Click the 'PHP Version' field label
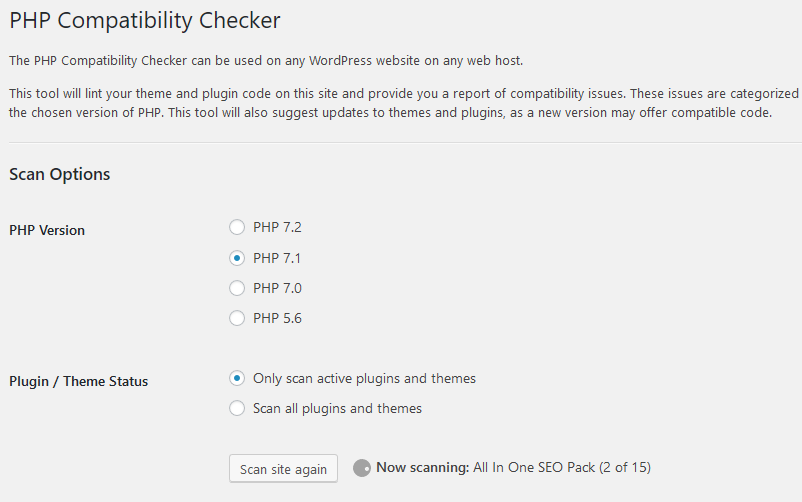The height and width of the screenshot is (502, 802). click(47, 230)
